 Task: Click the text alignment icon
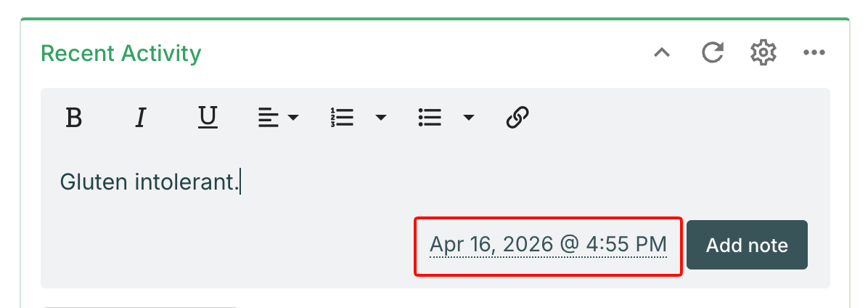tap(269, 117)
